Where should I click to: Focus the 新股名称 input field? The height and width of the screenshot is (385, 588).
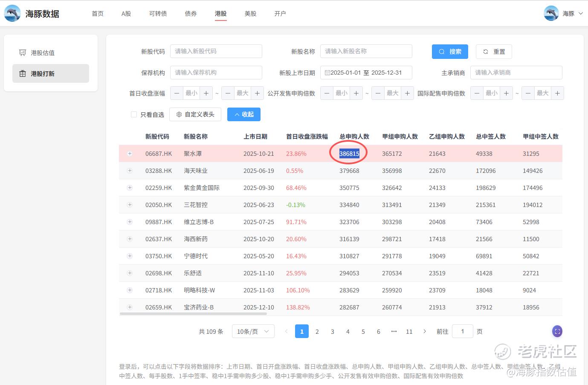point(366,51)
